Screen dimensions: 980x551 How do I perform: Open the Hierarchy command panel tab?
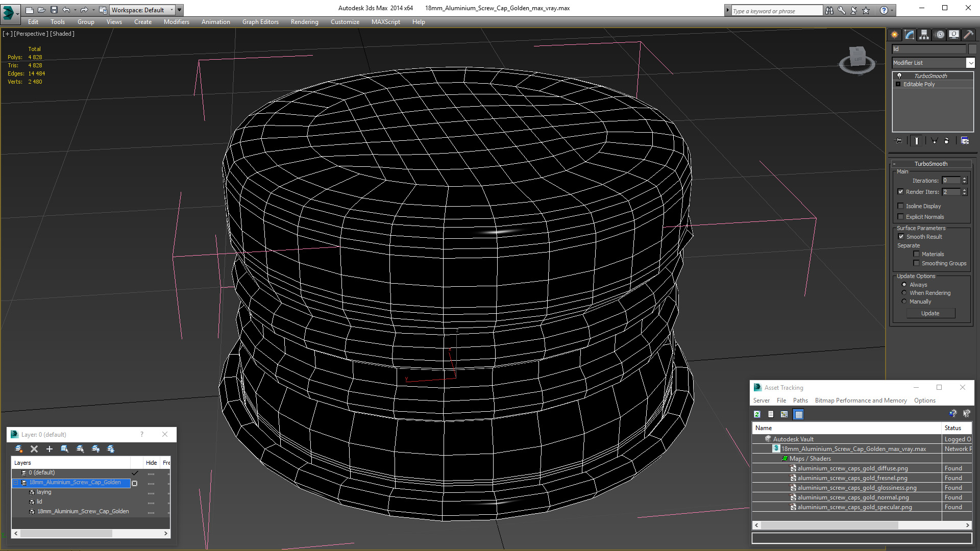point(924,35)
